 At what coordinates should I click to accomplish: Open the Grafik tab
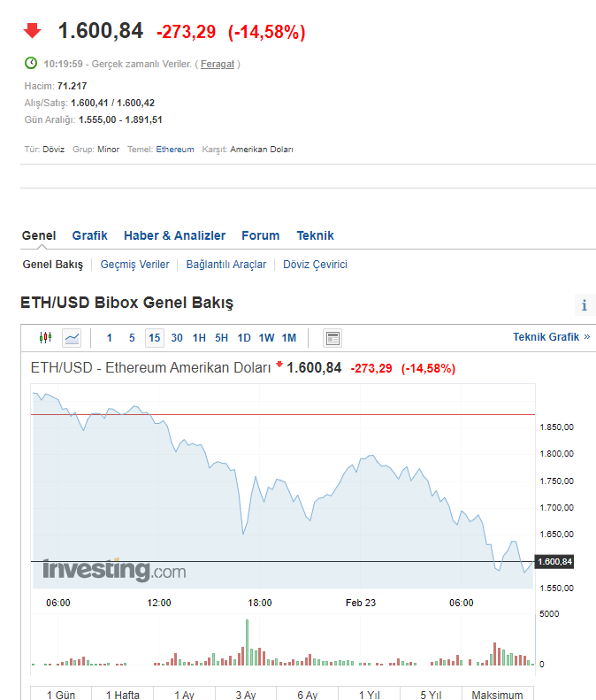89,235
